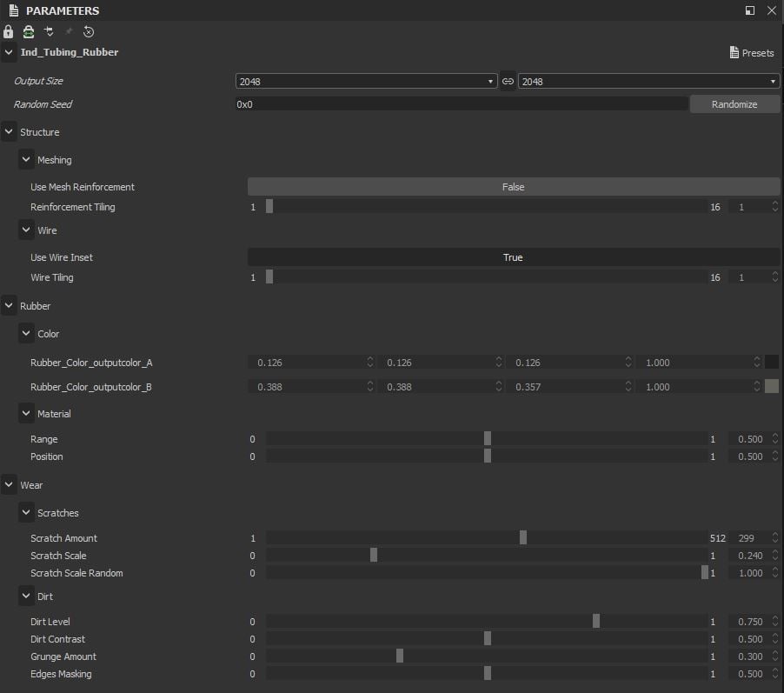This screenshot has height=693, width=784.
Task: Click the circular reset arrow icon
Action: [x=89, y=32]
